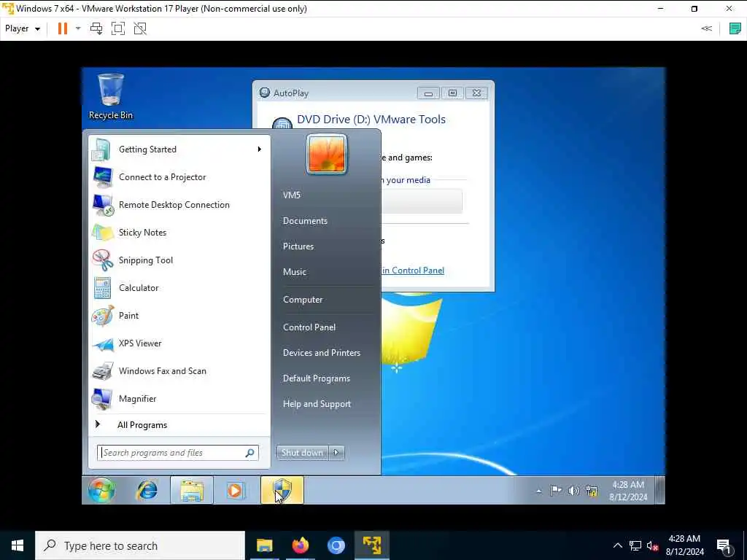Open Pictures from Start menu
Viewport: 747px width, 560px height.
[298, 246]
